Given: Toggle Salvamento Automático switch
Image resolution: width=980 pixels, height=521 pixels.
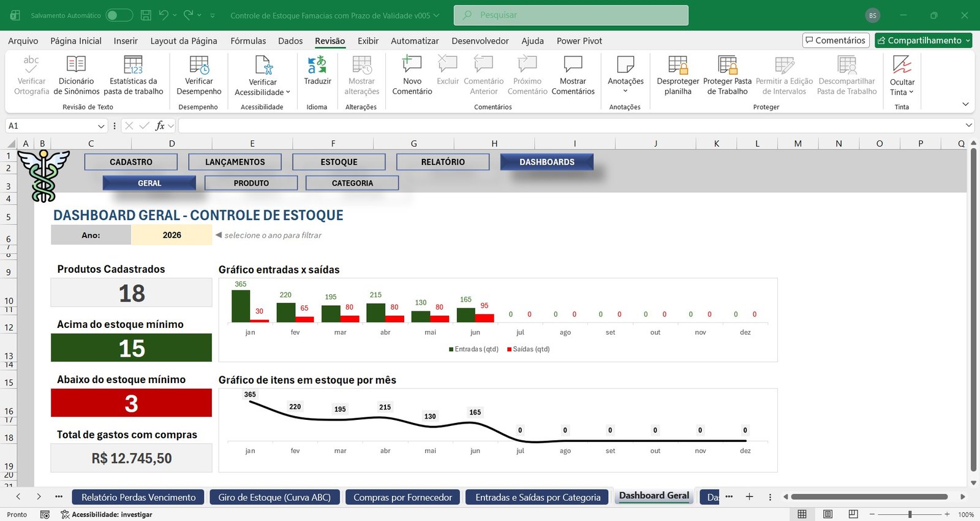Looking at the screenshot, I should point(119,15).
